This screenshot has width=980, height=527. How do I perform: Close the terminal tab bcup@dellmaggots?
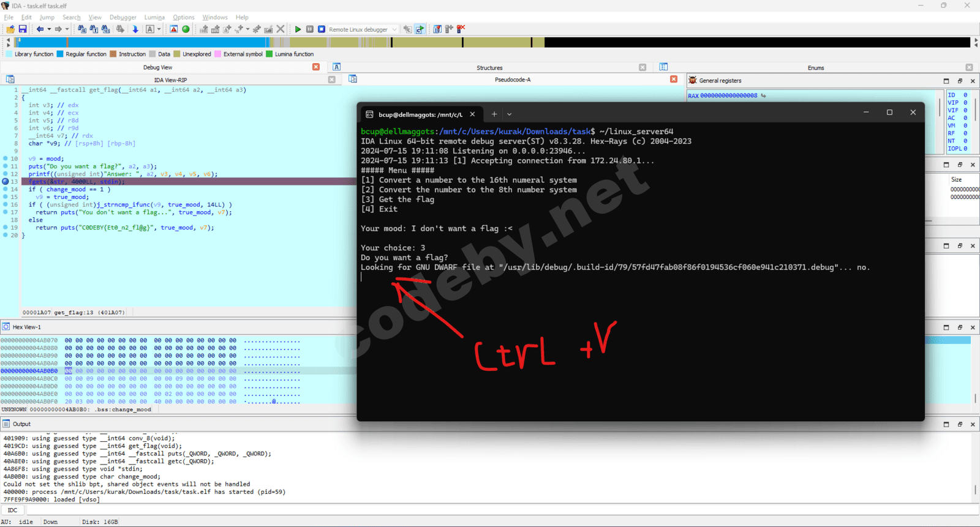click(472, 114)
